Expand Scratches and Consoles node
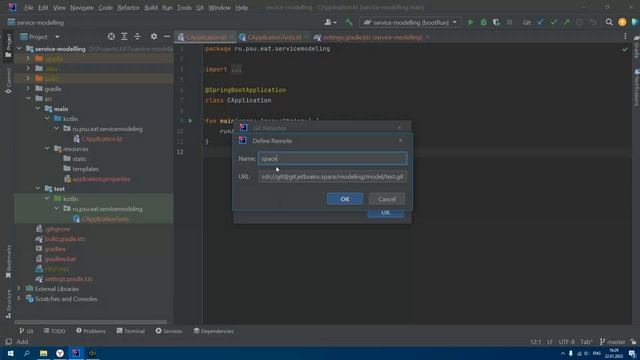 point(19,299)
